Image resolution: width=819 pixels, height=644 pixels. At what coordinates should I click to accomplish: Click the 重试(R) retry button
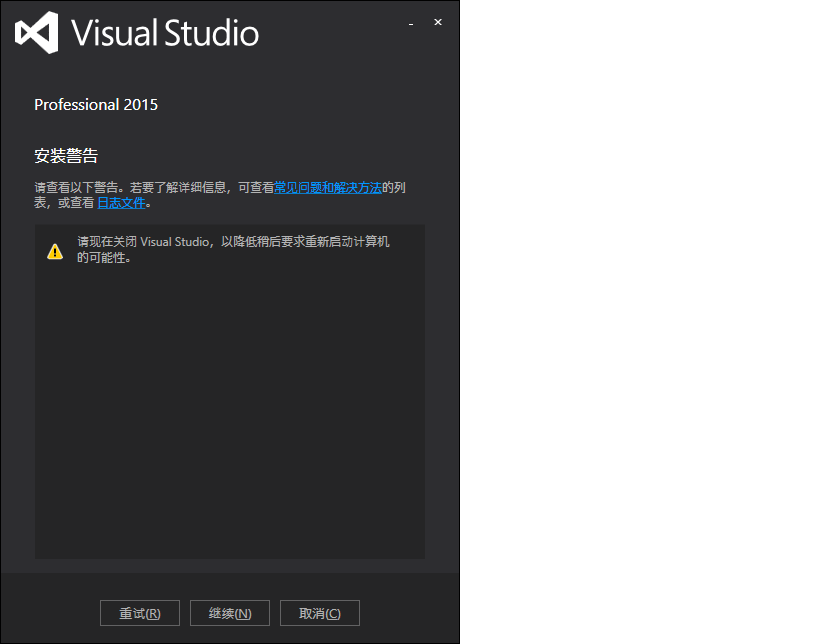[x=140, y=613]
